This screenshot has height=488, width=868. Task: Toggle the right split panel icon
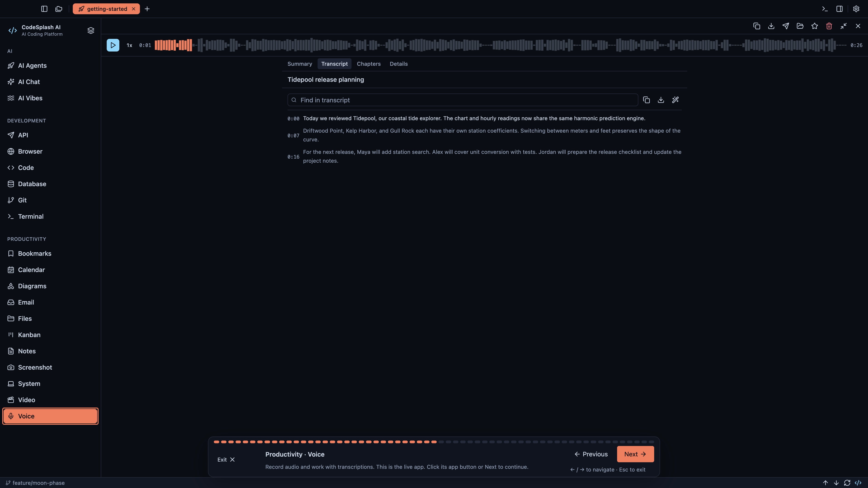839,9
